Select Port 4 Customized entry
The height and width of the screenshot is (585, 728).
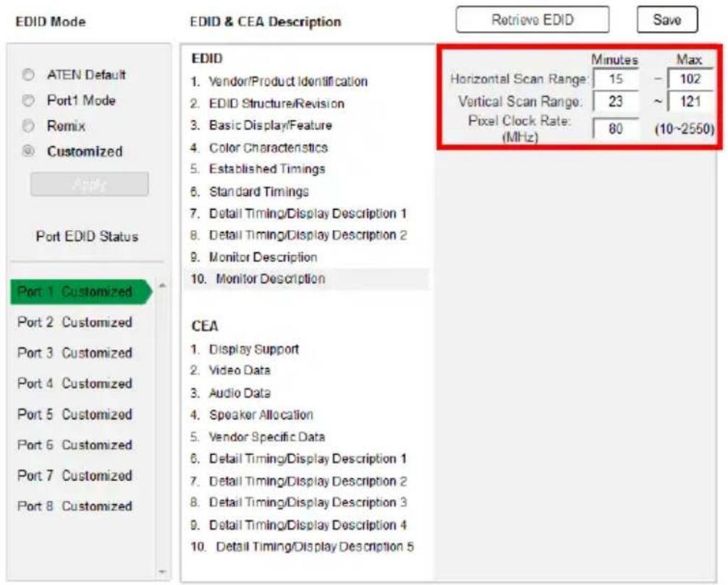pyautogui.click(x=75, y=383)
